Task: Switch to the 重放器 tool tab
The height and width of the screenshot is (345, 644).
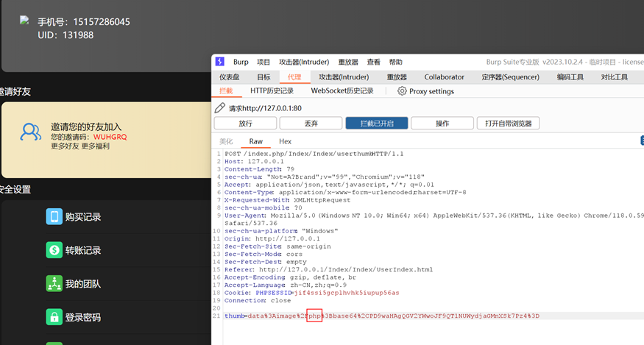Action: pos(397,77)
